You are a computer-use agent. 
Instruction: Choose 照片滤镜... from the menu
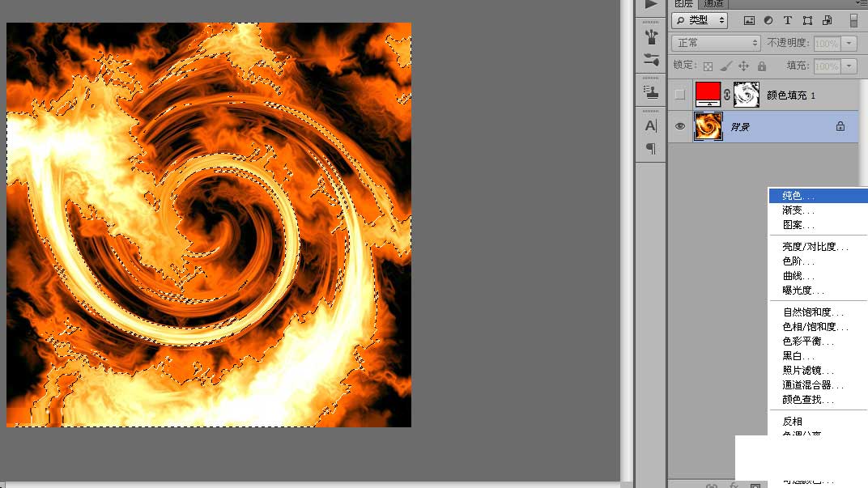(x=818, y=370)
